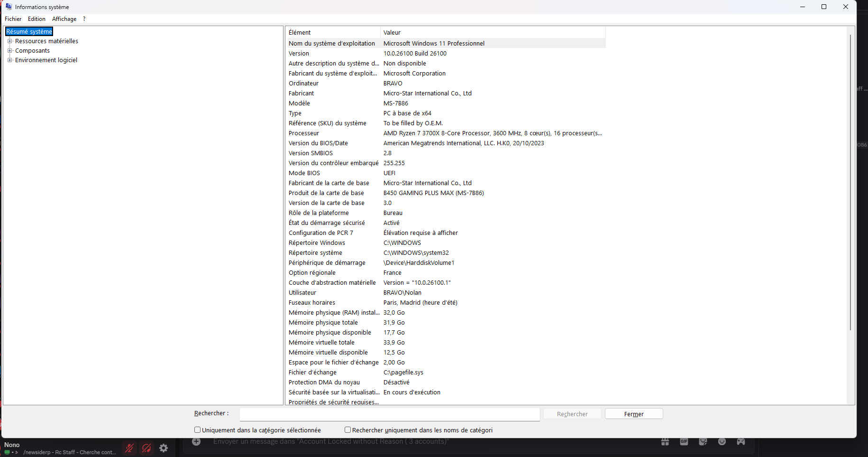
Task: Tick 'Rechercher uniquement dans les noms de catégori' checkbox
Action: tap(348, 430)
